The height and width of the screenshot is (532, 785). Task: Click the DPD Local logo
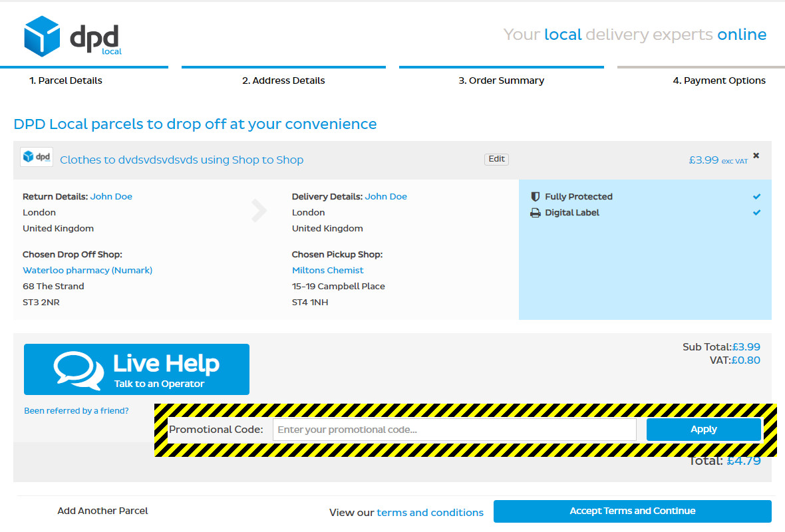(73, 36)
